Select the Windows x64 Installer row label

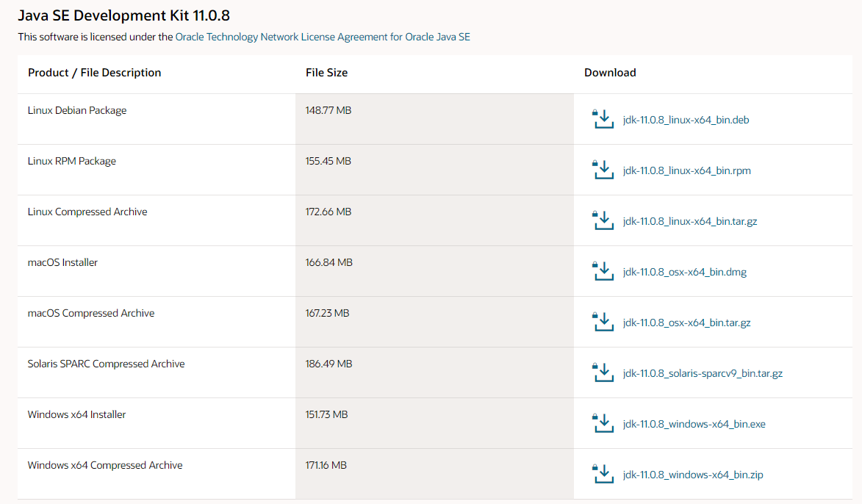pyautogui.click(x=76, y=414)
